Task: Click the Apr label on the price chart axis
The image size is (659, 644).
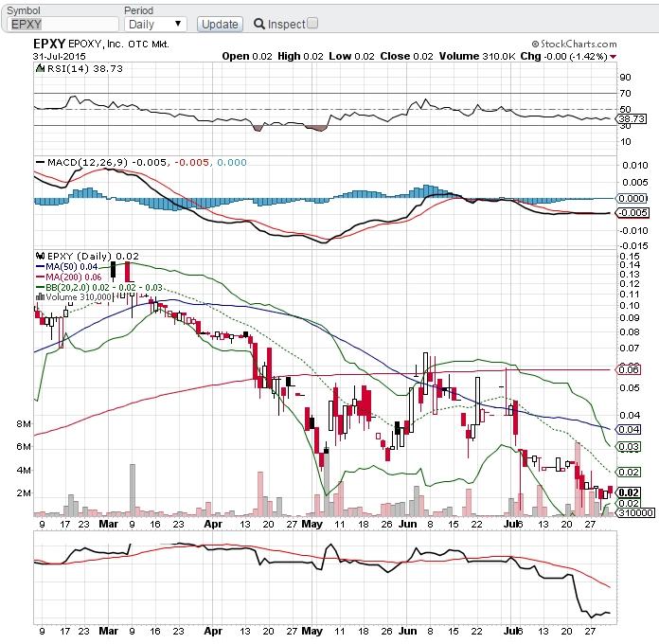Action: point(213,524)
